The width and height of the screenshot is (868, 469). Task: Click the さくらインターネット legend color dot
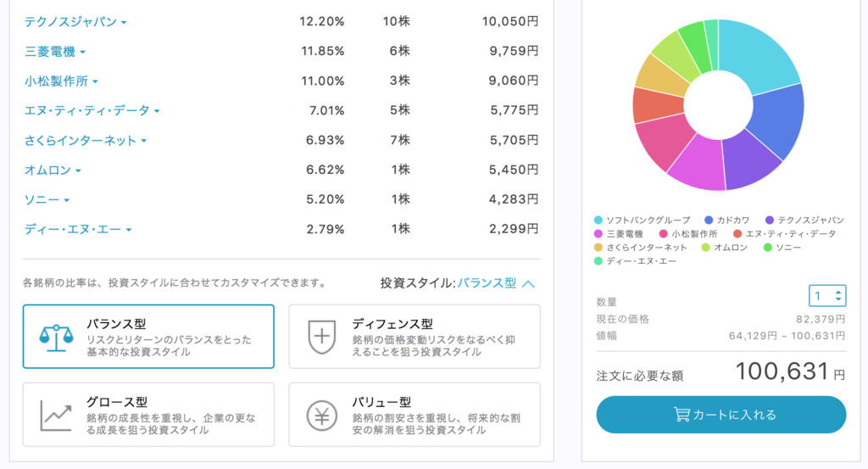(598, 248)
